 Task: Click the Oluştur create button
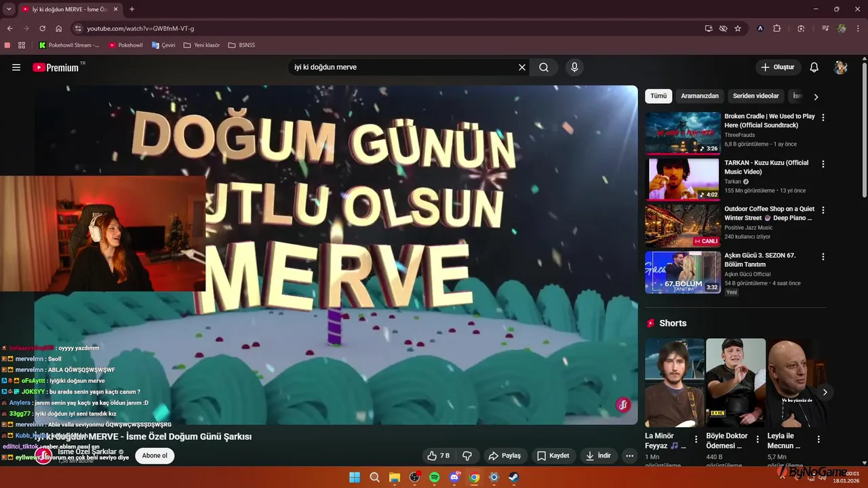click(x=778, y=67)
